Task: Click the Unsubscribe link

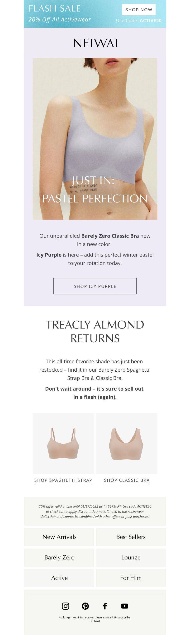Action: 122,617
